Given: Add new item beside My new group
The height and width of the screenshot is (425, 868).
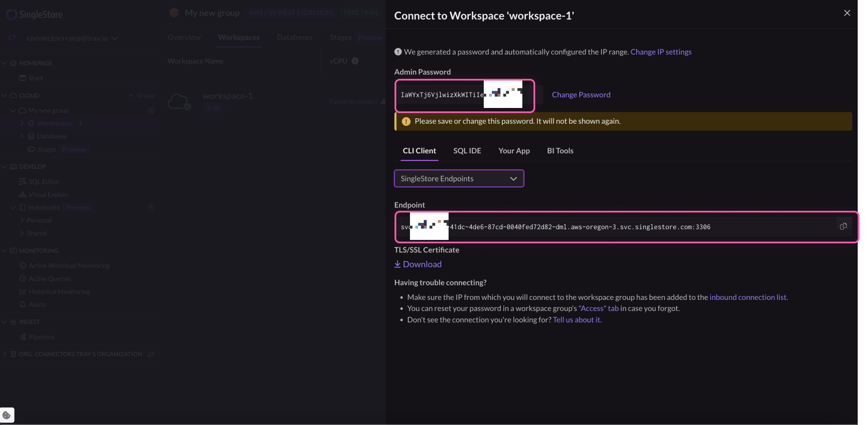Looking at the screenshot, I should point(151,111).
